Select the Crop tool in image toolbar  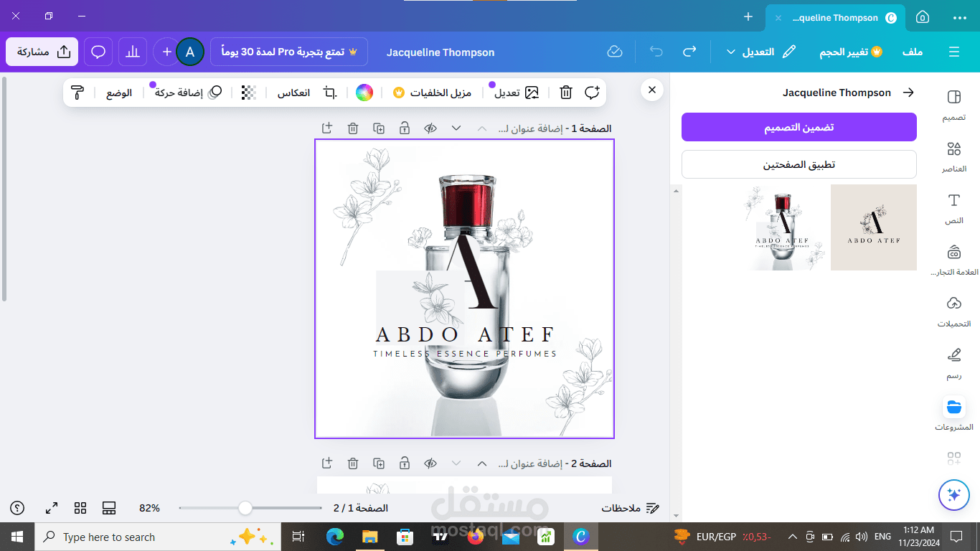pos(329,93)
